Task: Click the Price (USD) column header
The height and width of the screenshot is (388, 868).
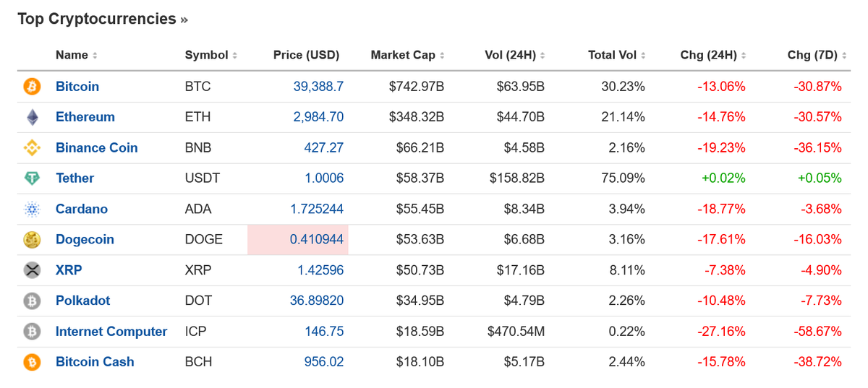Action: (306, 55)
